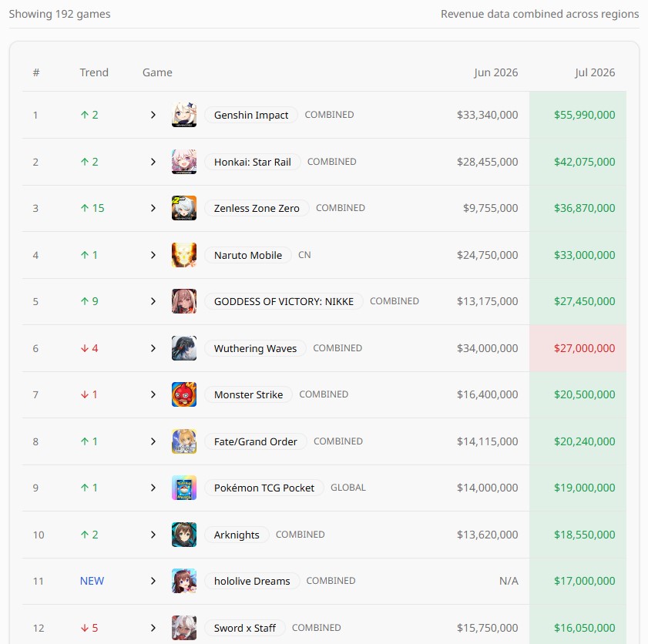The width and height of the screenshot is (648, 644).
Task: Expand the Fate/Grand Order row chevron
Action: (153, 441)
